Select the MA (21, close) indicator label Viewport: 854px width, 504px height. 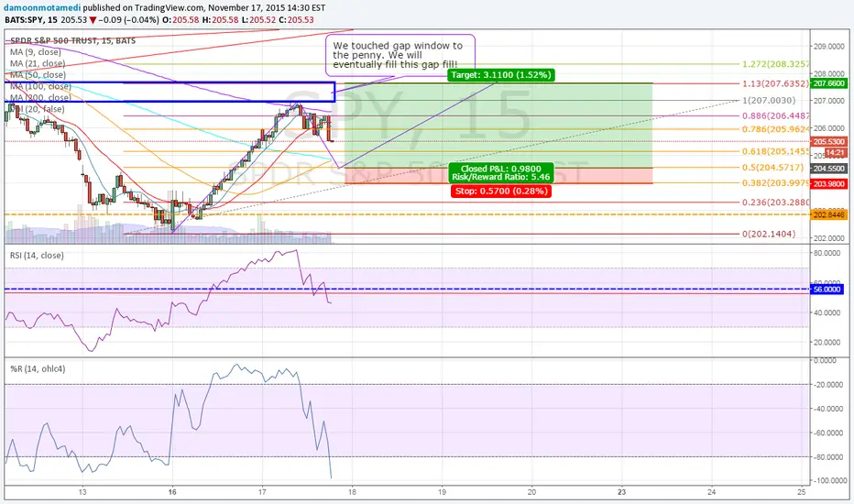pyautogui.click(x=38, y=63)
